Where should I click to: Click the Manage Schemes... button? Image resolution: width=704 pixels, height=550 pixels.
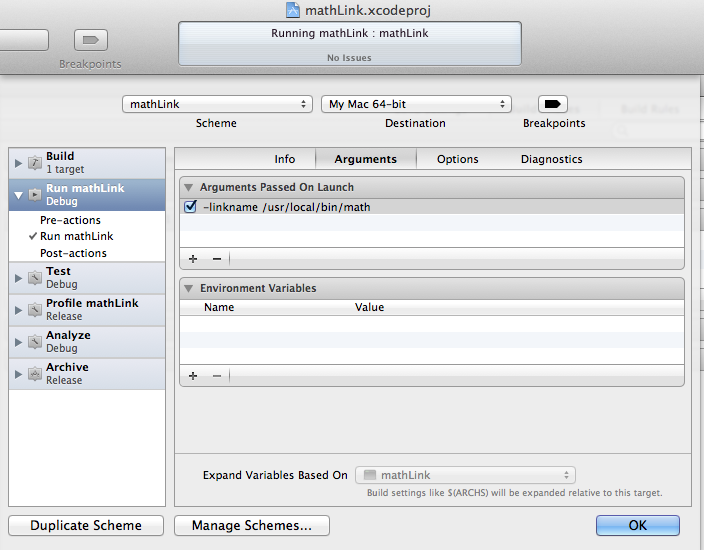(x=252, y=525)
